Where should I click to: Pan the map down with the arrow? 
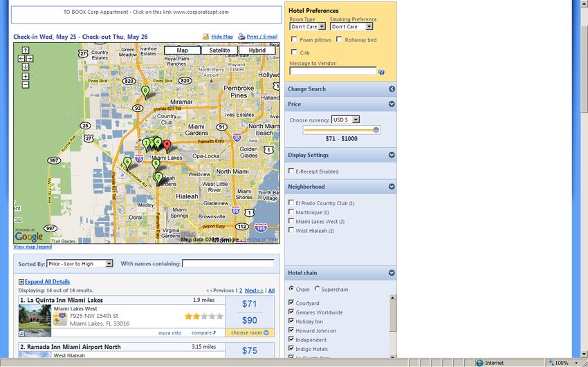click(x=25, y=66)
